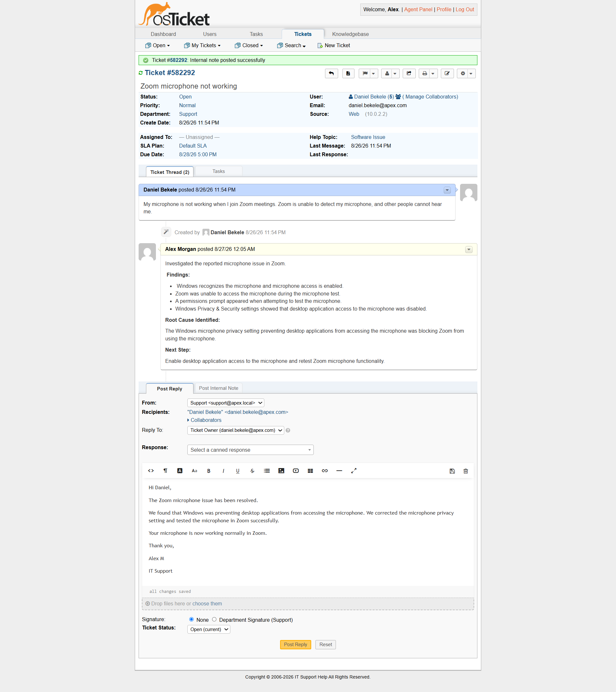Expand the Collapsed Collaborators list
Image resolution: width=616 pixels, height=692 pixels.
tap(204, 420)
